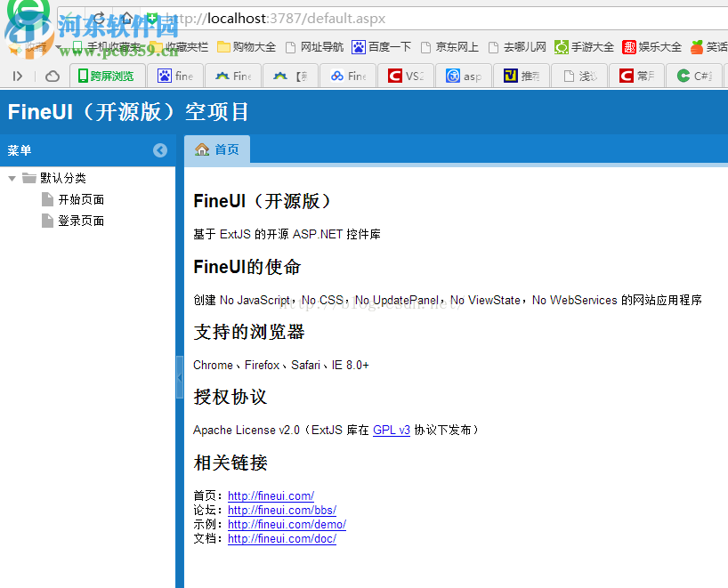Viewport: 728px width, 588px height.
Task: Click the browser home button
Action: (x=125, y=16)
